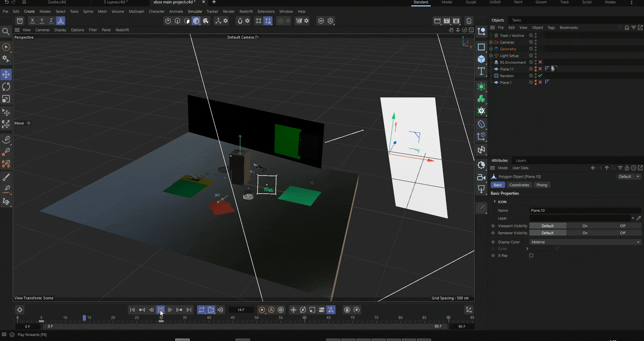Image resolution: width=644 pixels, height=341 pixels.
Task: Click the Cube primitive icon
Action: (x=481, y=59)
